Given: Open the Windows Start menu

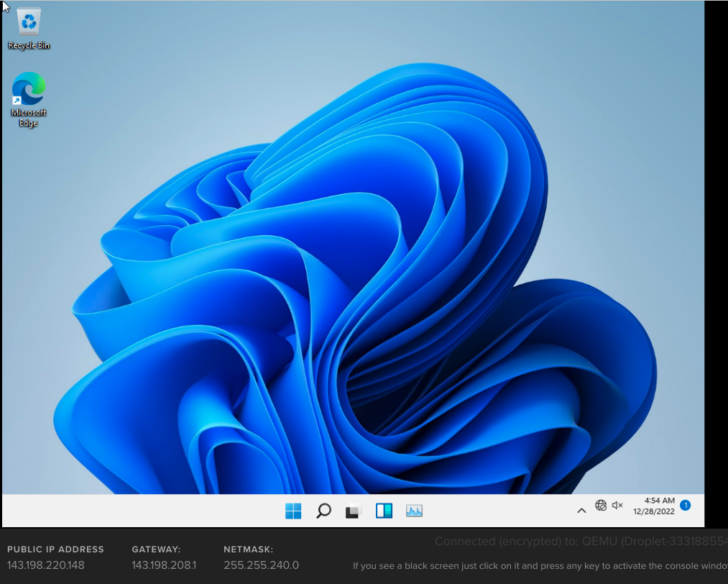Looking at the screenshot, I should pyautogui.click(x=293, y=511).
